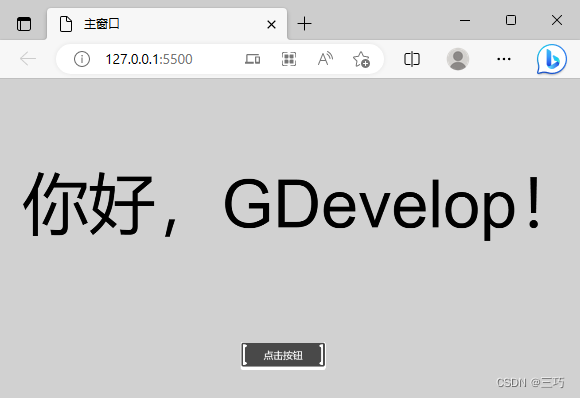Go back with the back arrow

[28, 59]
